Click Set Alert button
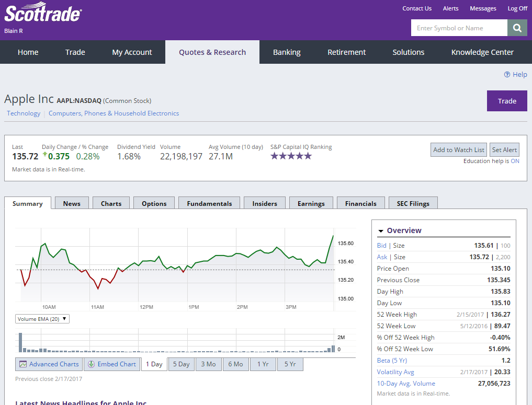Screen dimensions: 532x405 tap(504, 150)
